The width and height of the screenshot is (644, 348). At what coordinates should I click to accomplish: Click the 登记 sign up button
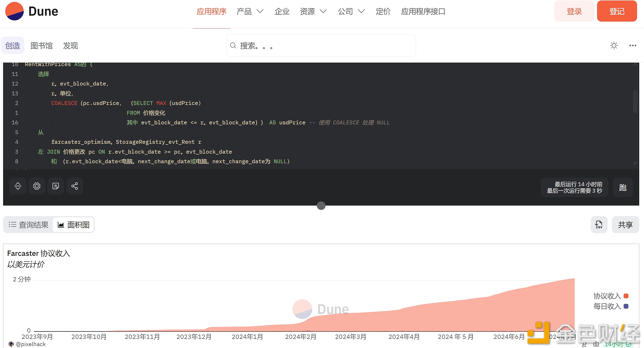pyautogui.click(x=617, y=11)
